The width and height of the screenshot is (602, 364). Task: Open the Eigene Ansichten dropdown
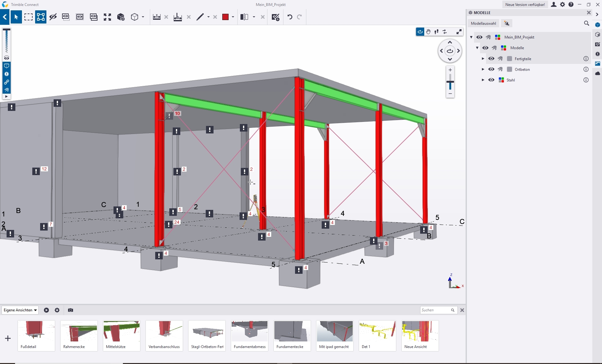click(x=20, y=310)
